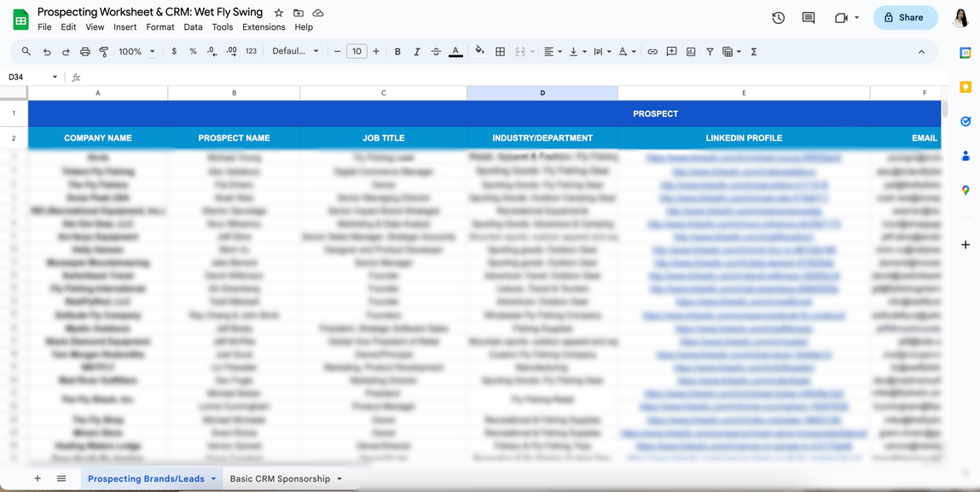Redo the last action
The width and height of the screenshot is (980, 492).
point(66,52)
